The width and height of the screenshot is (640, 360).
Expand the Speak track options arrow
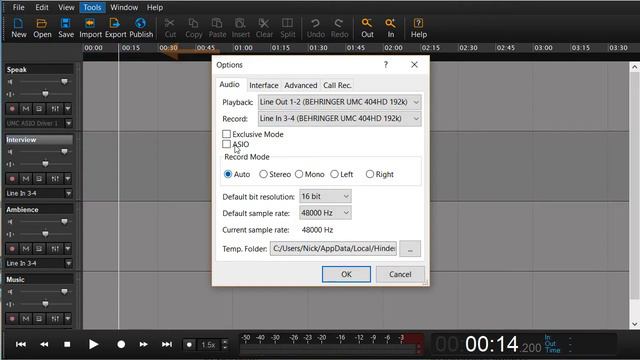pos(68,109)
